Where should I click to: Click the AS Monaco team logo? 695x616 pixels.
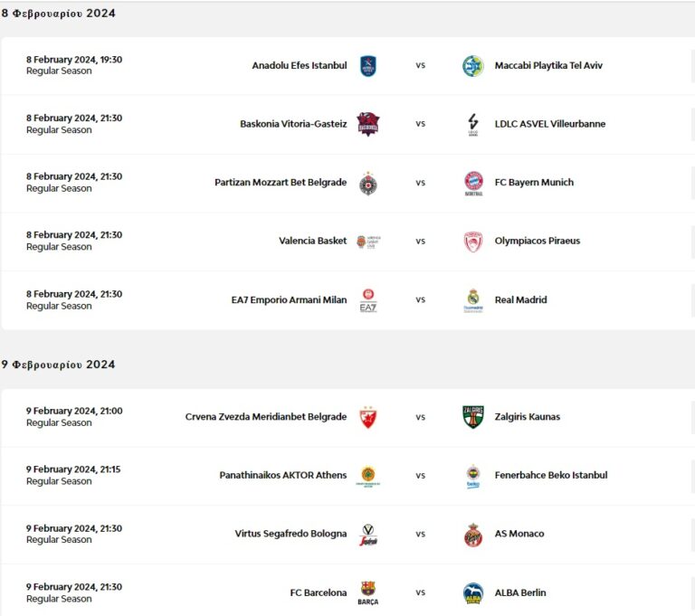click(473, 535)
